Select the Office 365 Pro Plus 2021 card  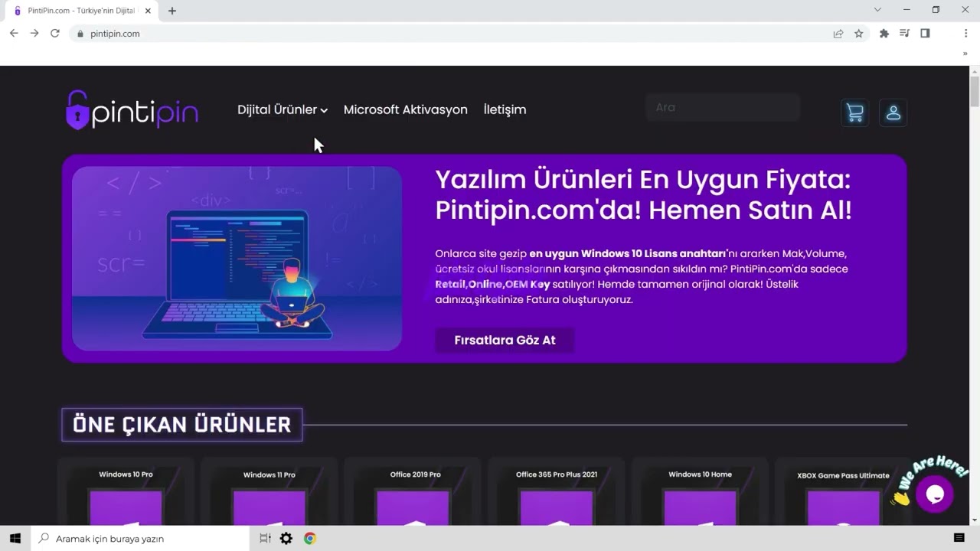coord(557,492)
